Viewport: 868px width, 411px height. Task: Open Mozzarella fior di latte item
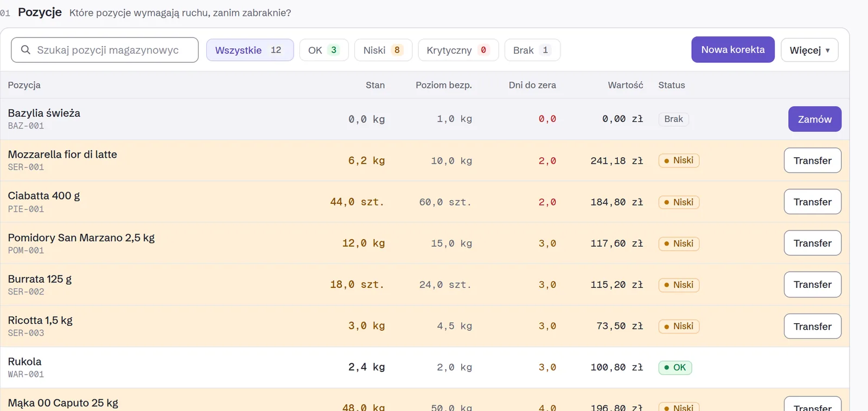(62, 155)
